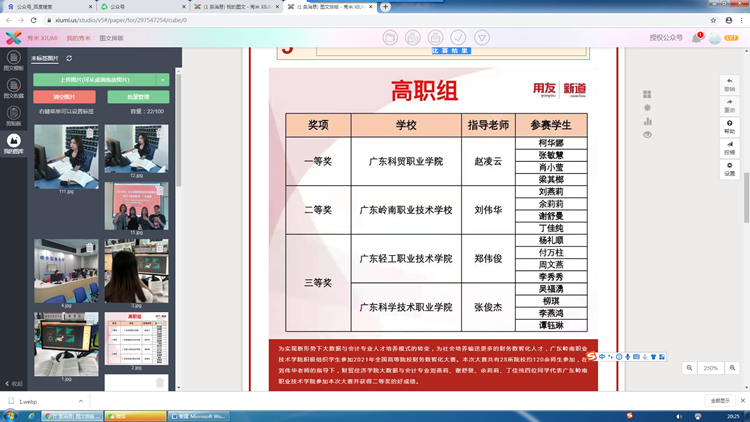Select thumbnail 1.jpg monitor image
The image size is (750, 422).
[x=66, y=344]
